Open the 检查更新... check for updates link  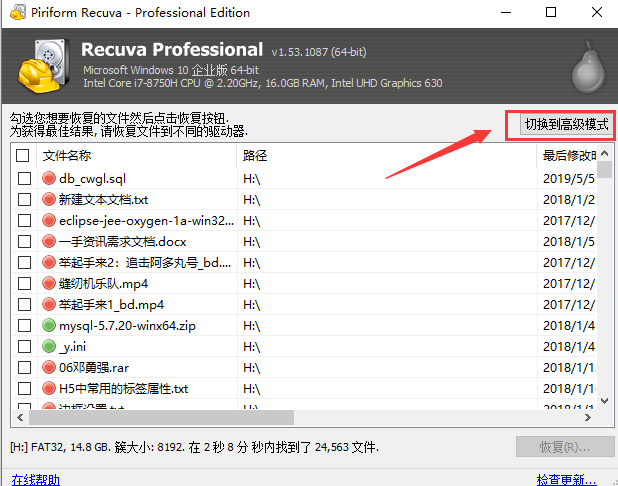[x=566, y=479]
